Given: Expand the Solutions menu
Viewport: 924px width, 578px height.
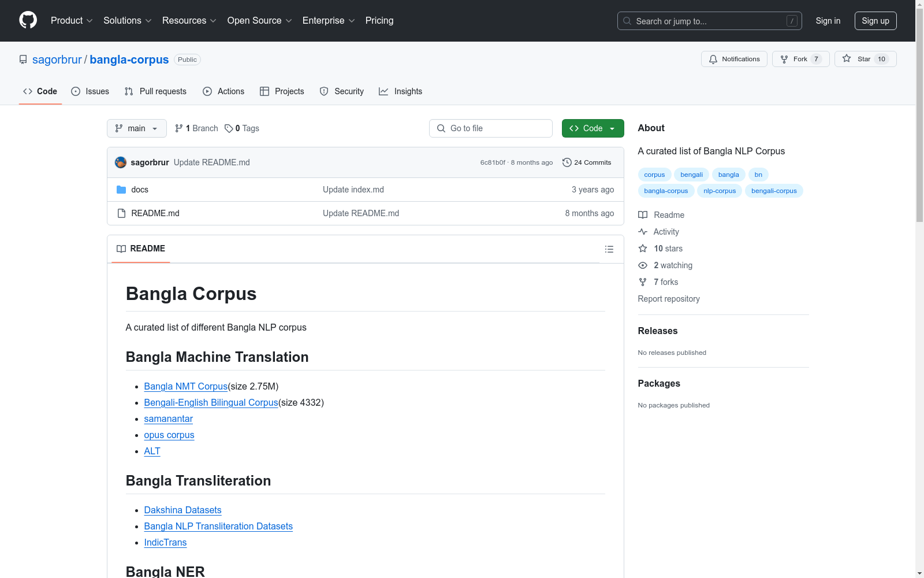Looking at the screenshot, I should coord(128,20).
